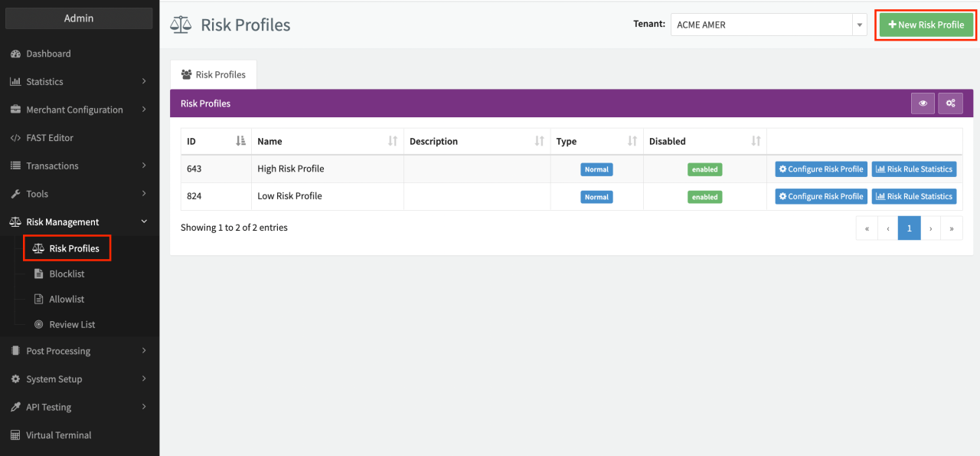Open Blocklist from the sidebar
The width and height of the screenshot is (980, 456).
(67, 274)
